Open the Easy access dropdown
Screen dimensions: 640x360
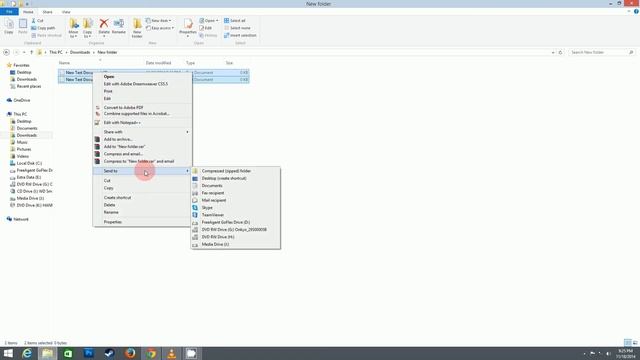(x=160, y=28)
